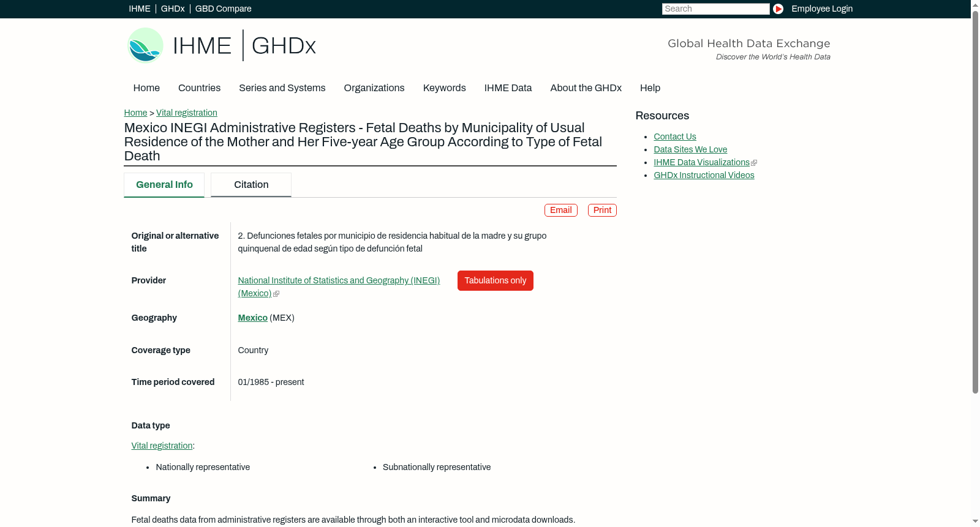Open the IHME leaf logo homepage
This screenshot has width=980, height=527.
(x=145, y=45)
